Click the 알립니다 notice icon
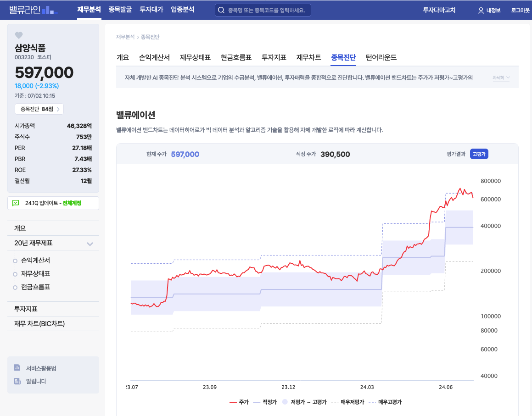This screenshot has width=532, height=416. 17,381
